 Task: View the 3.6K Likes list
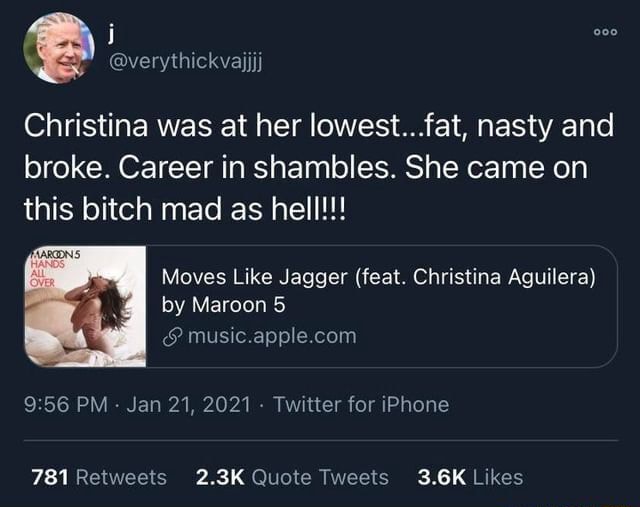tap(469, 477)
